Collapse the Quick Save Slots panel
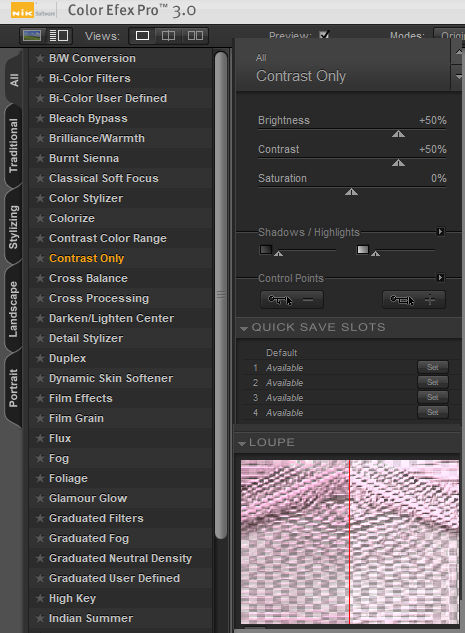 [x=243, y=328]
